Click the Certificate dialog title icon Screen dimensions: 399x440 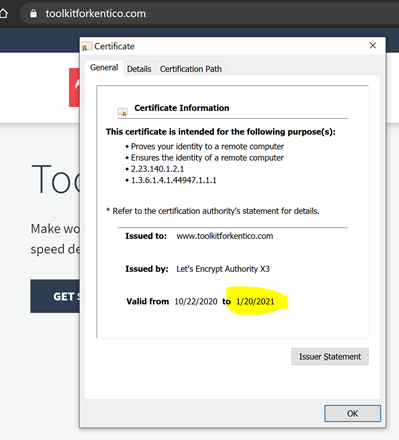pos(87,46)
